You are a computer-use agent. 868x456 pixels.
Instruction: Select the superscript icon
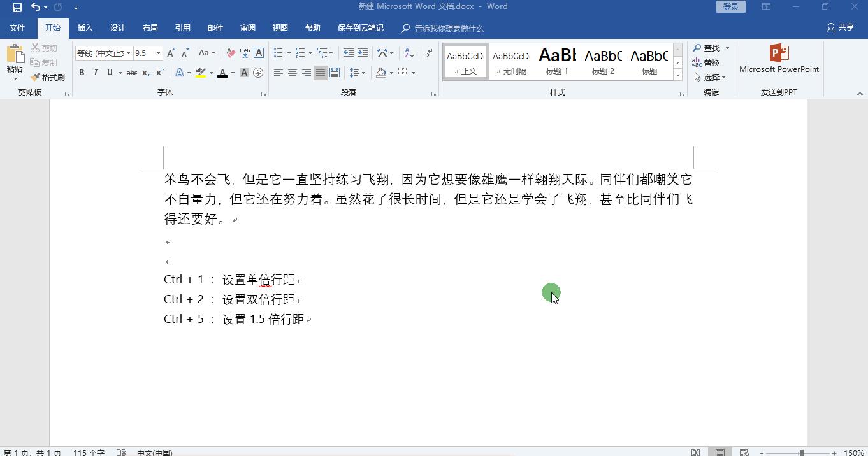160,73
